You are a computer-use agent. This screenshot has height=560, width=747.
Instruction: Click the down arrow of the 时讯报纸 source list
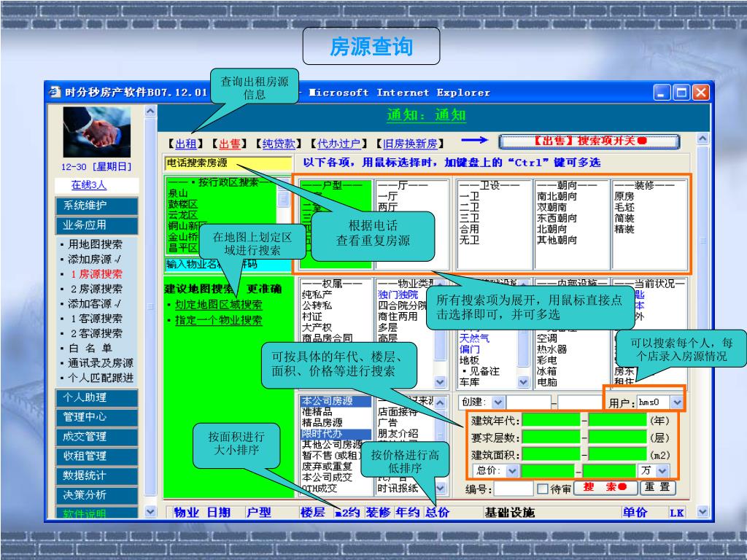pyautogui.click(x=440, y=488)
